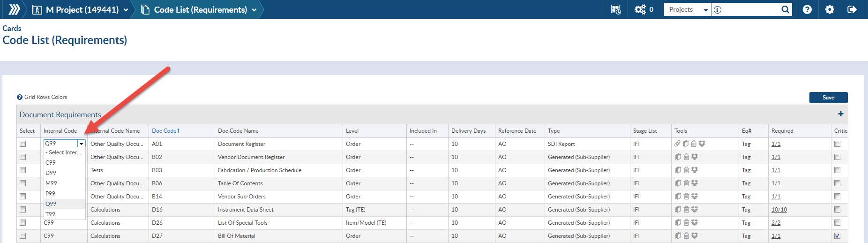Open the Required 2/2 link for D26

tap(776, 223)
